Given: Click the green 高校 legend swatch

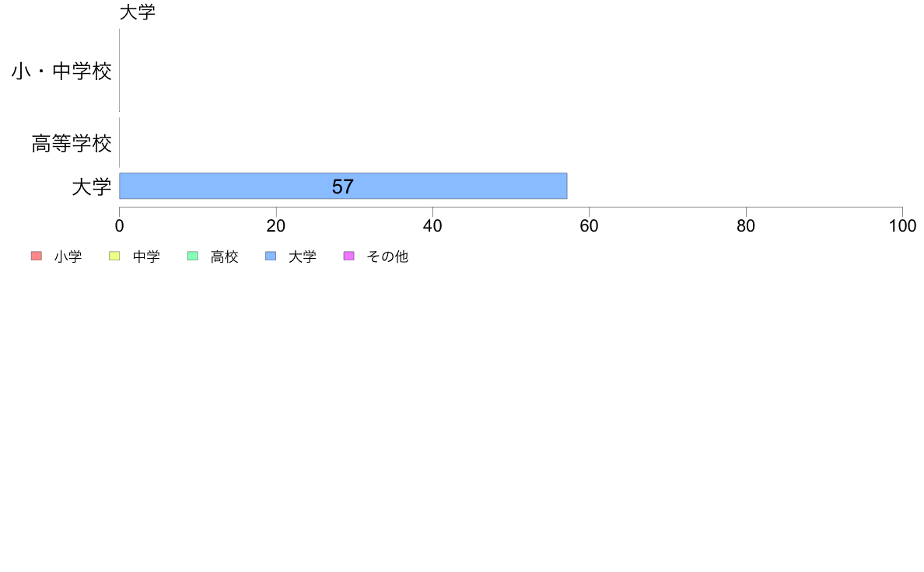Looking at the screenshot, I should coord(193,256).
